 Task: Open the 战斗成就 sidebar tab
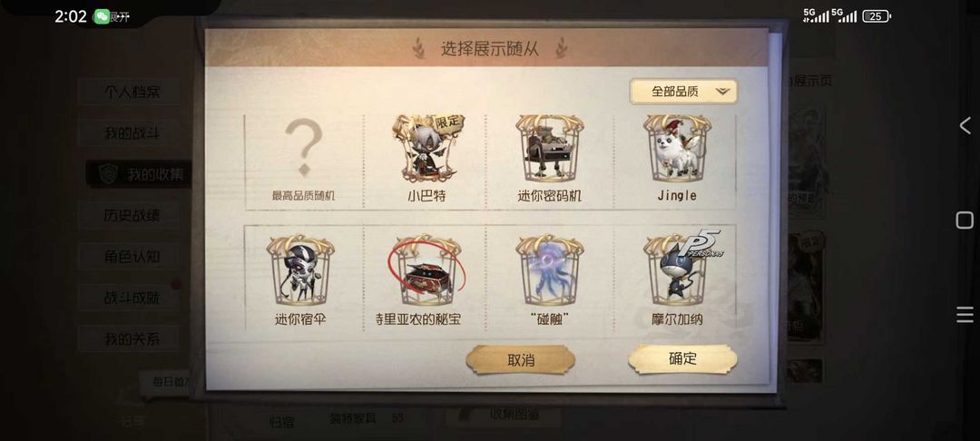(132, 298)
